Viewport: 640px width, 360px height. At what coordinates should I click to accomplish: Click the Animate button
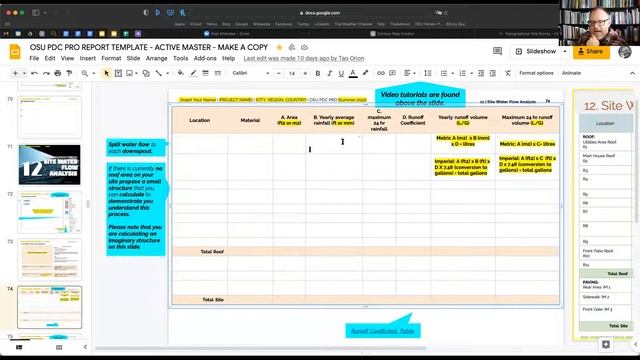click(x=571, y=73)
